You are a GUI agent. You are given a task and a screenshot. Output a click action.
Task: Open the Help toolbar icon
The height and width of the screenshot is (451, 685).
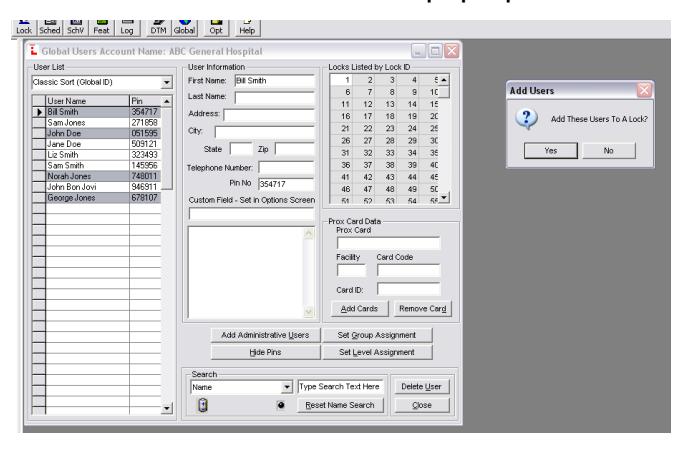(x=247, y=28)
